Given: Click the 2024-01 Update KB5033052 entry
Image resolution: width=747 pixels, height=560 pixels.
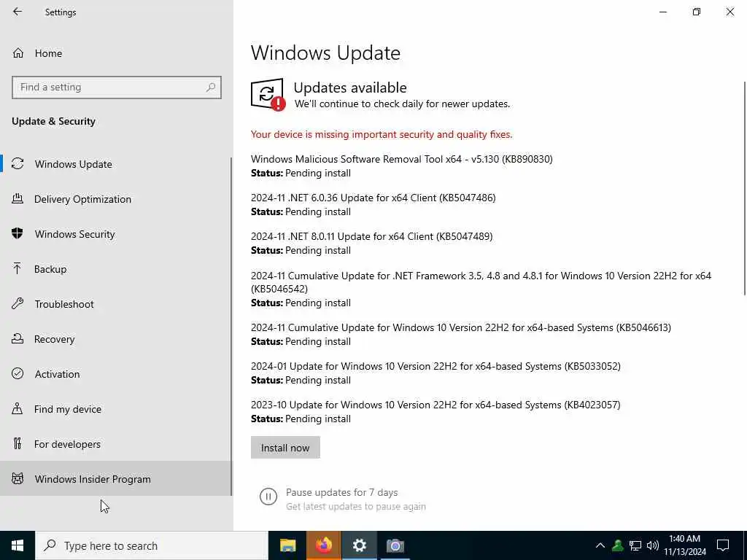Looking at the screenshot, I should point(436,373).
